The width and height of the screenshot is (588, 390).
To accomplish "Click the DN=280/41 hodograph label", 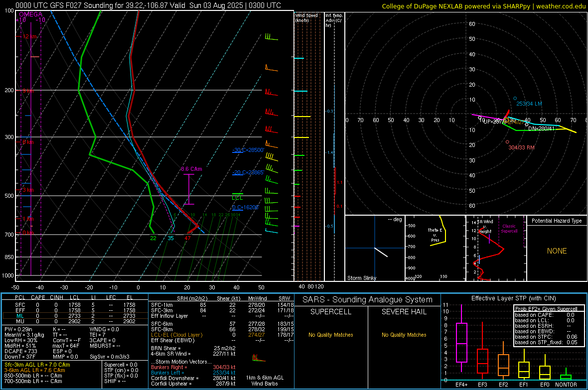I will pyautogui.click(x=541, y=128).
